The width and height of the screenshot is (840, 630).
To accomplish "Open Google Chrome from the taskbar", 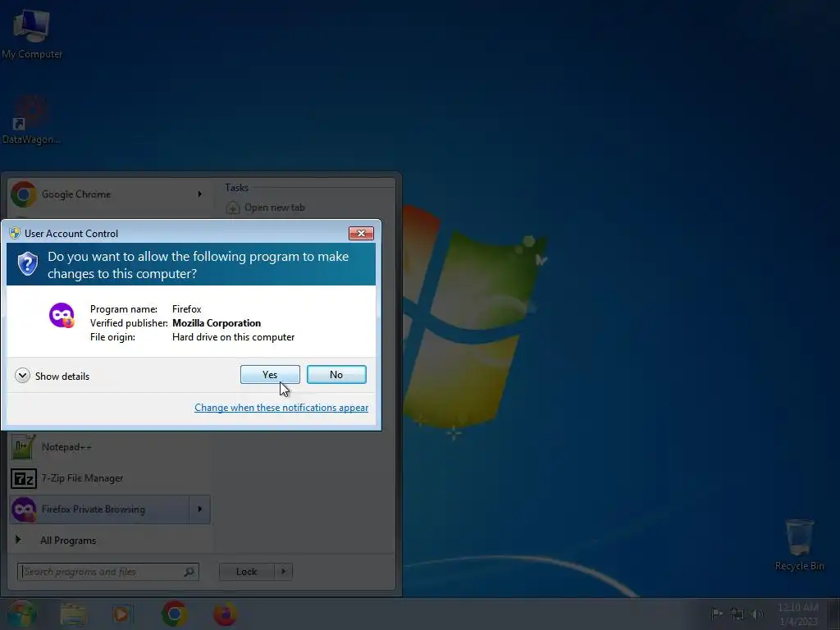I will click(174, 614).
